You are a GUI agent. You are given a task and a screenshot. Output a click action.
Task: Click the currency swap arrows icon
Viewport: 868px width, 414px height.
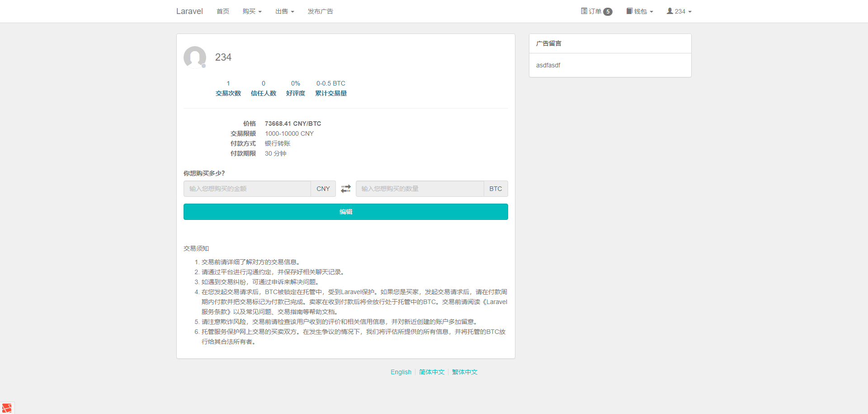click(346, 189)
